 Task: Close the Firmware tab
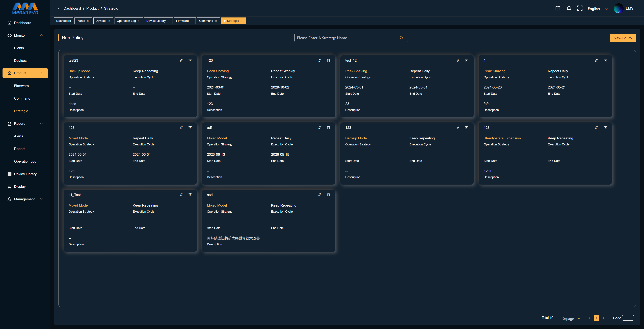[x=192, y=21]
